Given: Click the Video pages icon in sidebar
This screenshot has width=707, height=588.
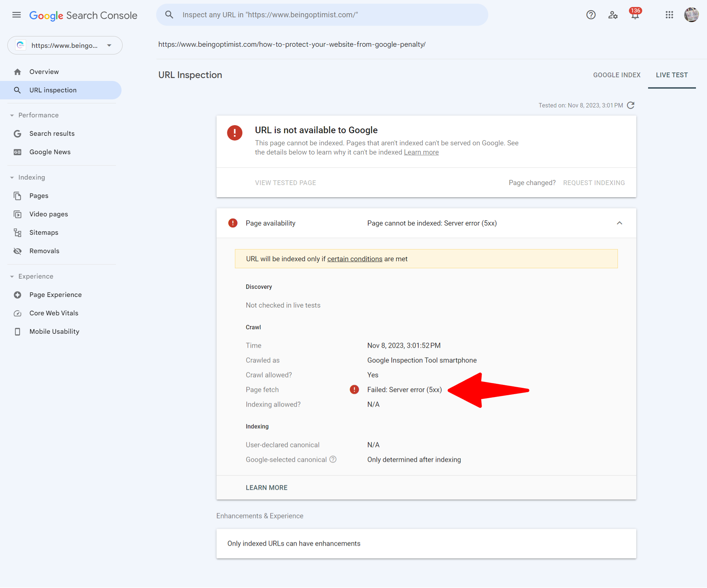Looking at the screenshot, I should (17, 214).
